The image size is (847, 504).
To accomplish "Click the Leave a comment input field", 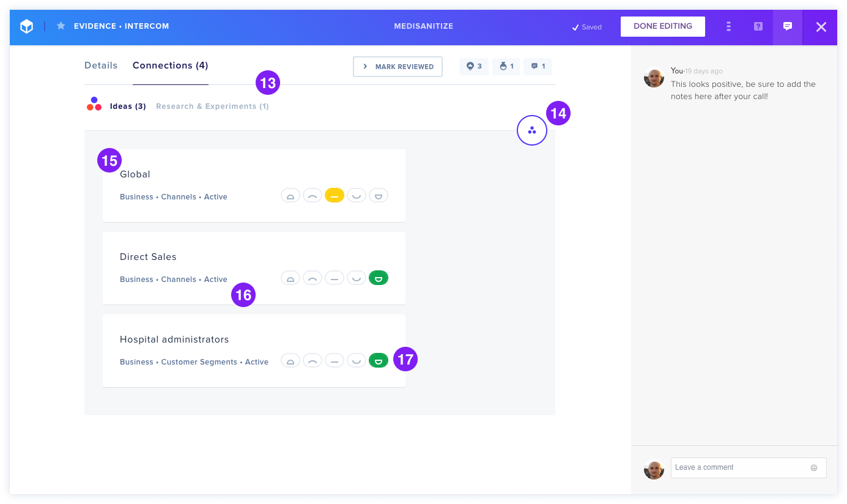I will point(749,468).
